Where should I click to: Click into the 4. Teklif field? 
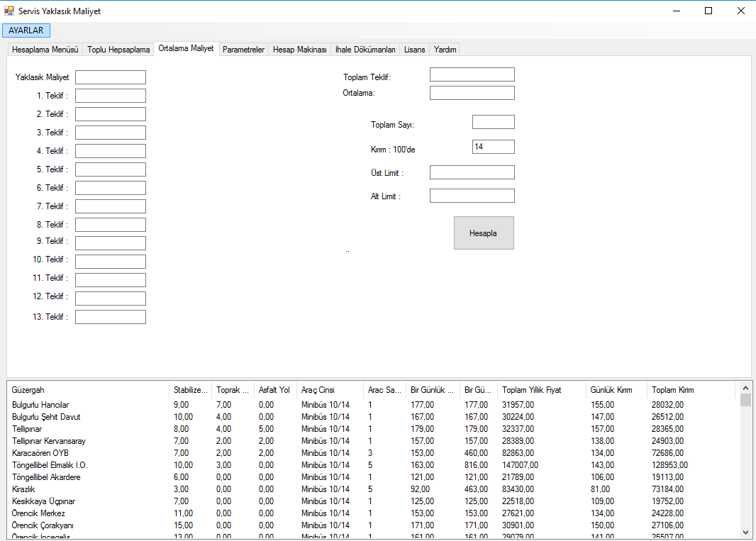point(111,151)
